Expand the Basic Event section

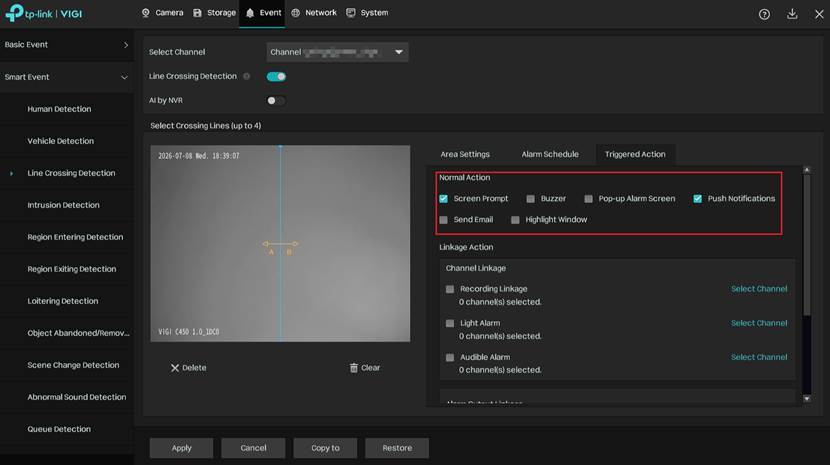67,45
